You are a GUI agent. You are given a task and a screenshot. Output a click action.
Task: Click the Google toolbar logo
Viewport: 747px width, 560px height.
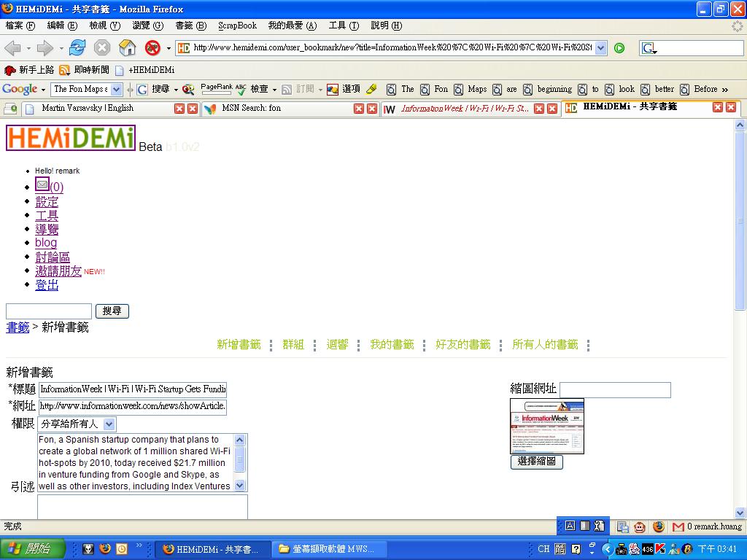pos(20,89)
